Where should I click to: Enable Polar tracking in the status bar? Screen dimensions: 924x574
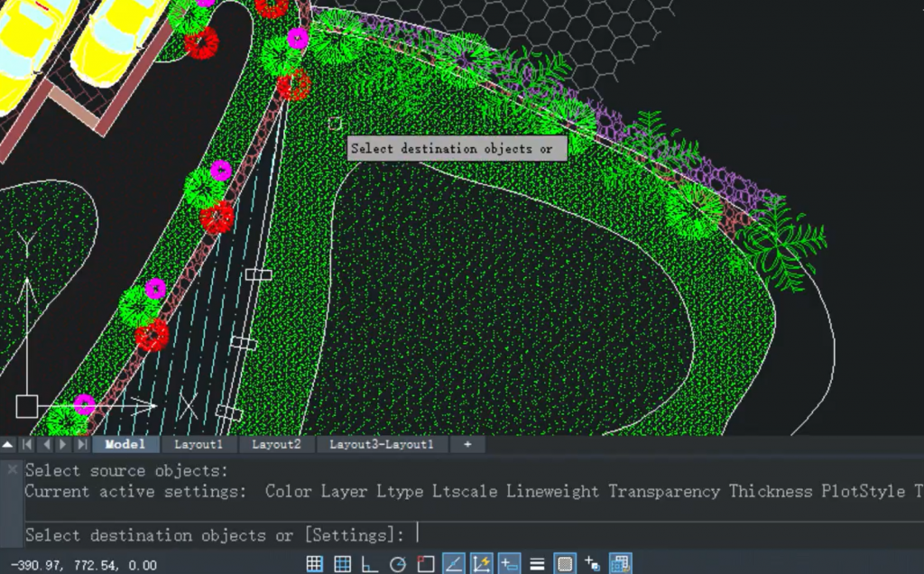(x=398, y=564)
